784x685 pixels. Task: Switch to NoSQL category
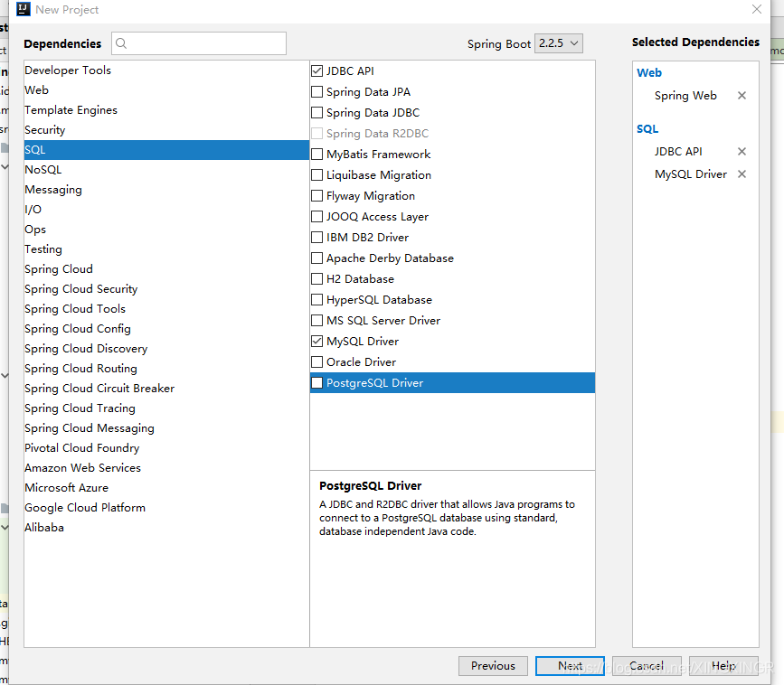click(x=166, y=170)
